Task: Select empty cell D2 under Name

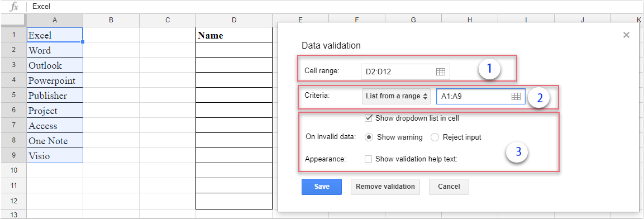Action: (x=234, y=50)
